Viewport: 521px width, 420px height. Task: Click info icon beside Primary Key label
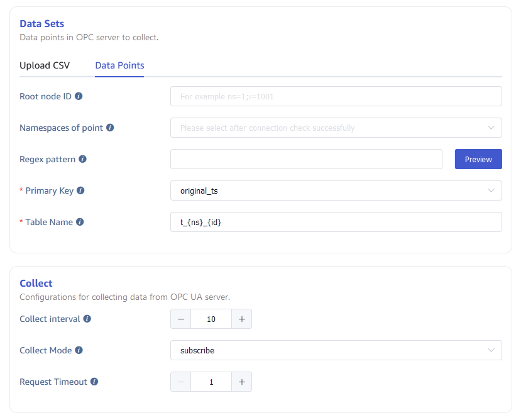[80, 191]
